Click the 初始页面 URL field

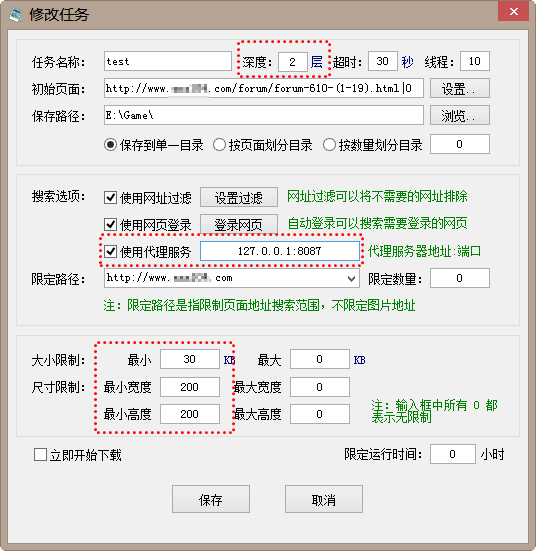264,88
